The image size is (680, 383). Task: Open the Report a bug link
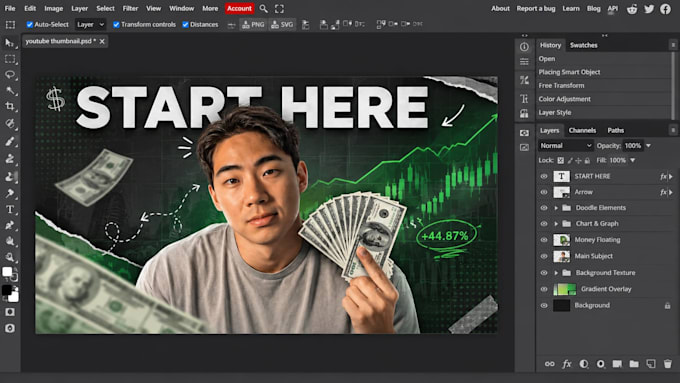(x=536, y=8)
